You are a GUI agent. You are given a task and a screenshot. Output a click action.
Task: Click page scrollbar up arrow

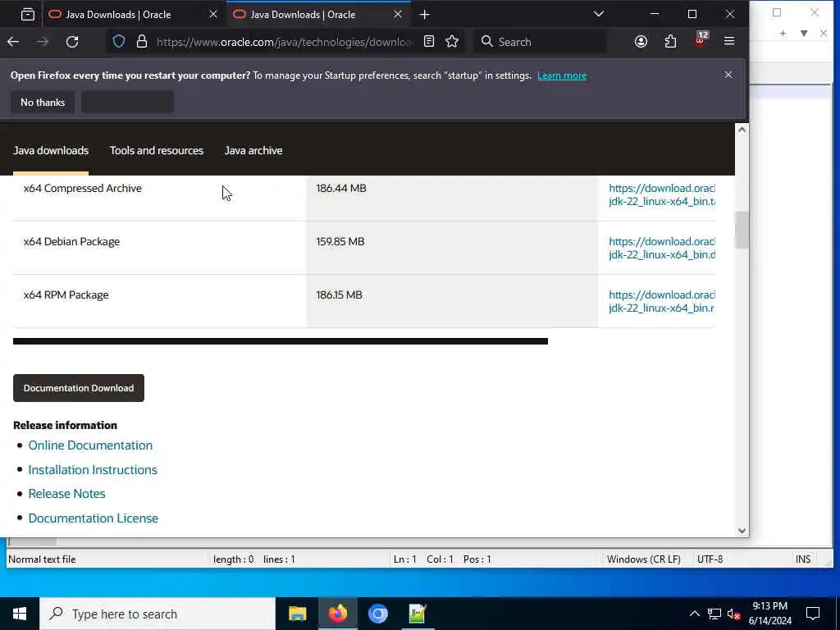[742, 130]
